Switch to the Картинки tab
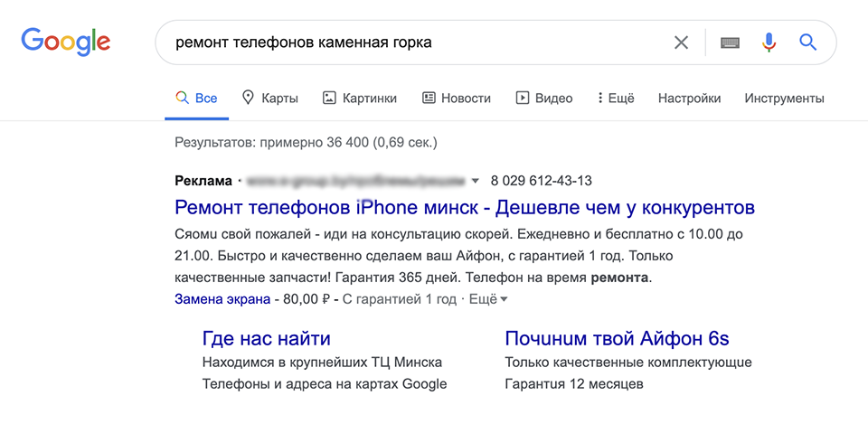Viewport: 868px width, 424px height. tap(360, 99)
